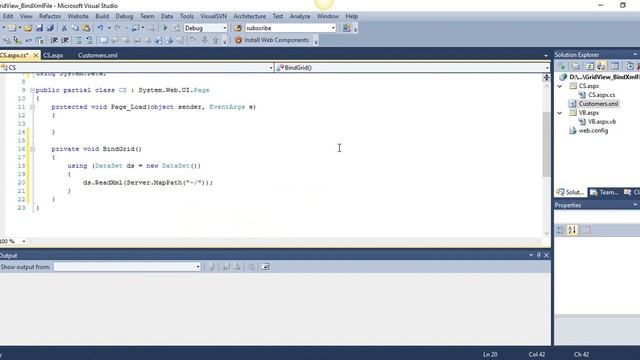Open the Analyze menu

[x=300, y=16]
